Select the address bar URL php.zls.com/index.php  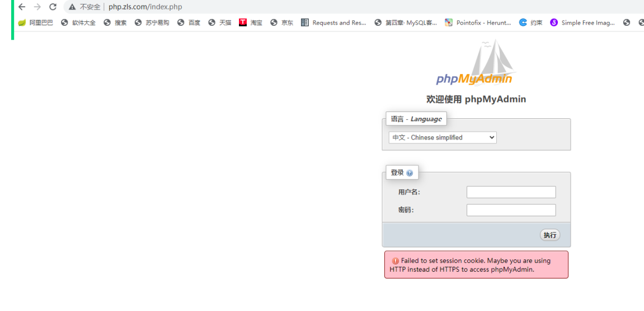[x=145, y=7]
